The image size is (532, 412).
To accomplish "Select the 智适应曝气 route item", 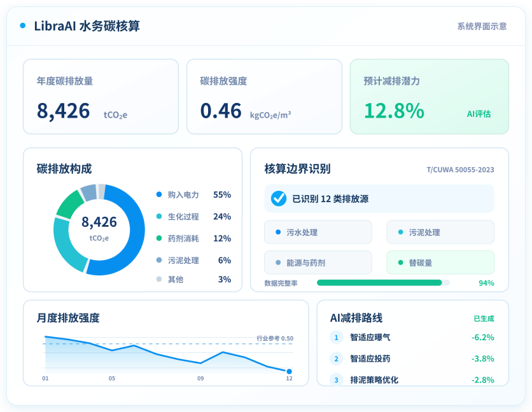I will pyautogui.click(x=412, y=338).
